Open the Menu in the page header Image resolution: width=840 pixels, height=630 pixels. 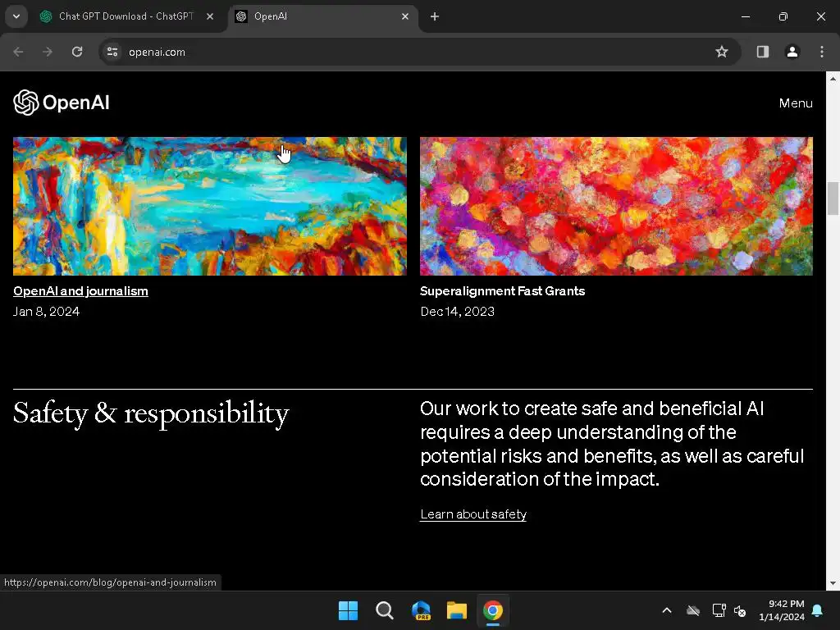pyautogui.click(x=796, y=103)
